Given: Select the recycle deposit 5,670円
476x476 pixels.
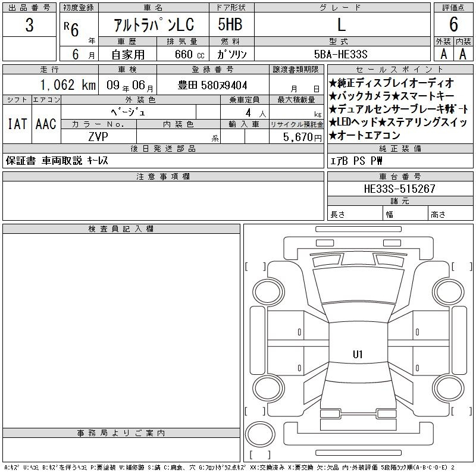Looking at the screenshot, I should coord(302,137).
